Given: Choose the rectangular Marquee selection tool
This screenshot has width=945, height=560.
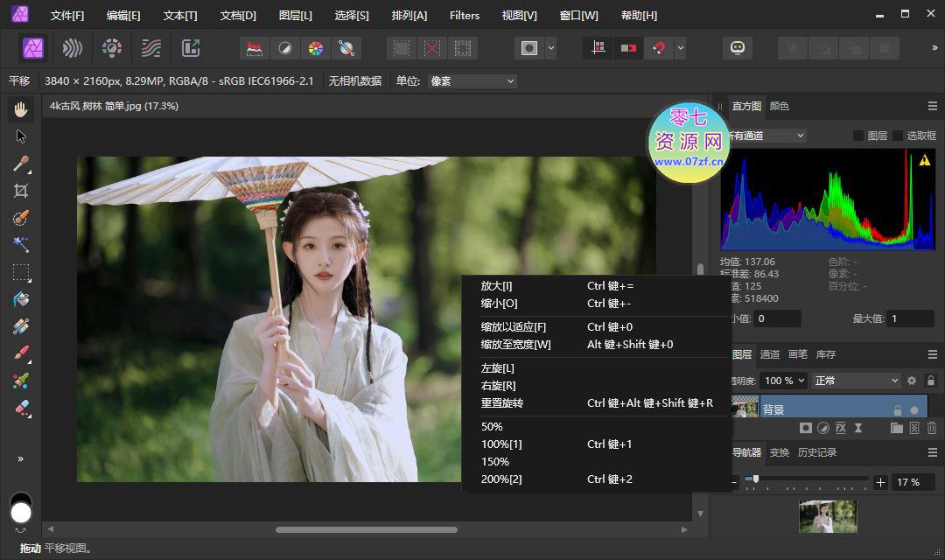Looking at the screenshot, I should pyautogui.click(x=21, y=272).
